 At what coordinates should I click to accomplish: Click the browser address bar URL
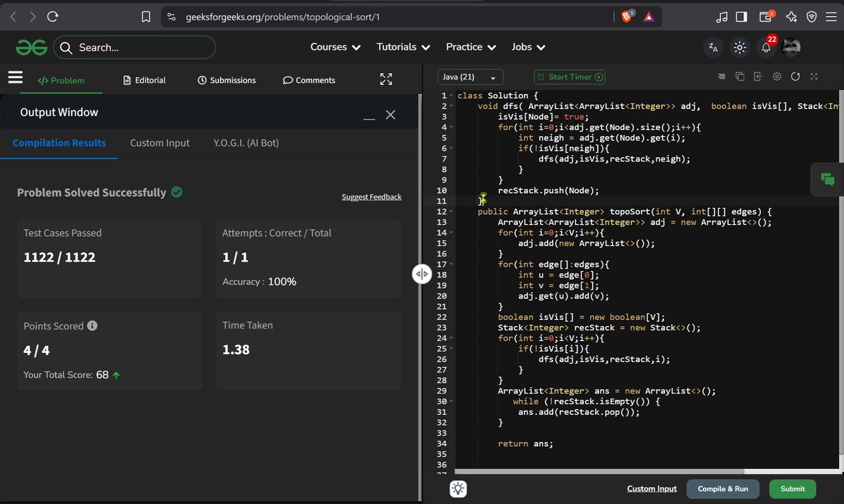click(282, 16)
